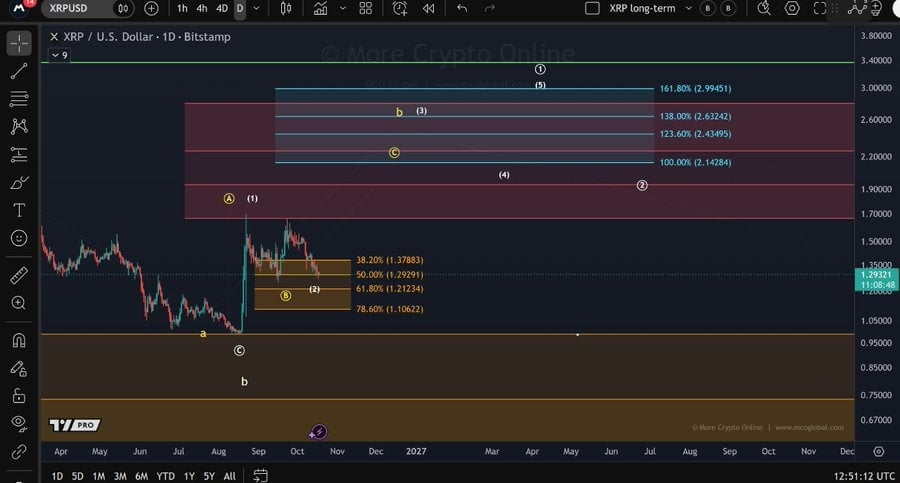The width and height of the screenshot is (900, 483).
Task: Set range to 6M
Action: 142,476
